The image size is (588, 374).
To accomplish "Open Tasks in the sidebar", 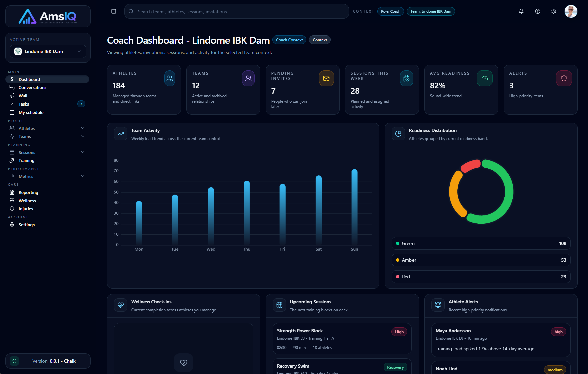I will click(47, 104).
